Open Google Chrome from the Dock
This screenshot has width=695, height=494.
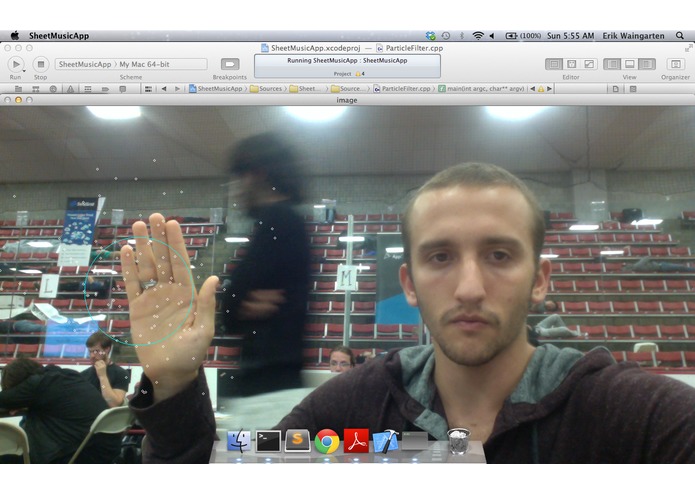327,441
